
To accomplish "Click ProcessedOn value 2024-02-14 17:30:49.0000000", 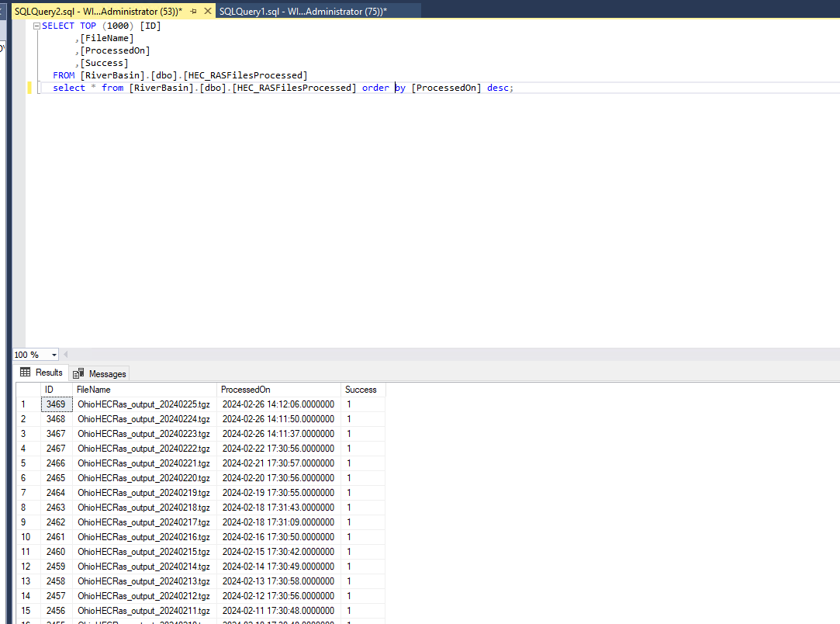I will [278, 567].
